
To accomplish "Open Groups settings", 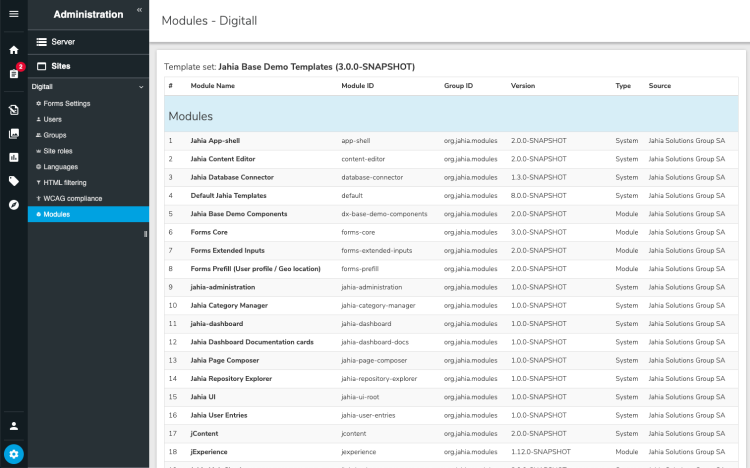I will click(x=55, y=135).
